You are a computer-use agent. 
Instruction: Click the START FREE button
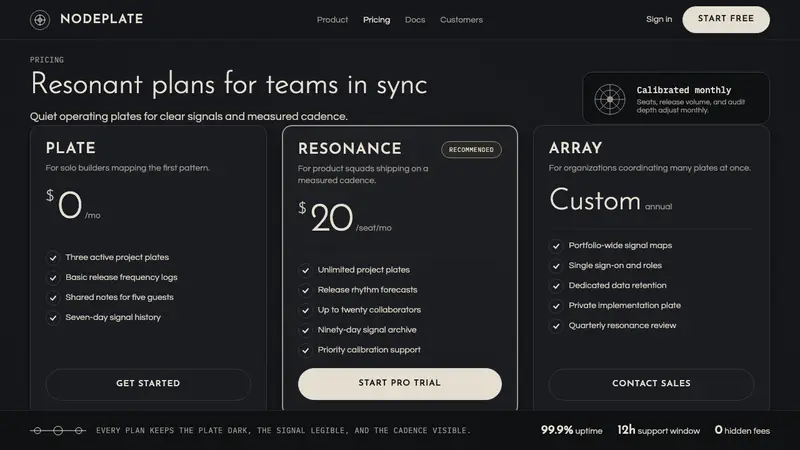pos(726,19)
